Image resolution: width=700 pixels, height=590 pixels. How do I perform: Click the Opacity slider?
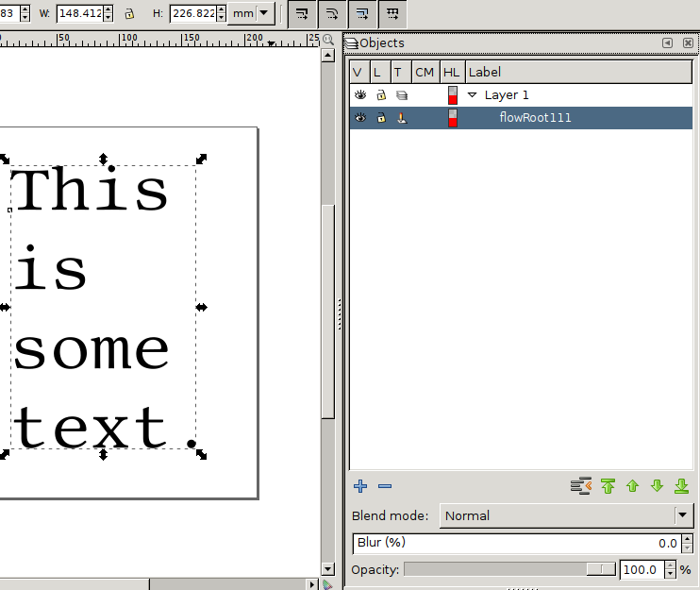click(x=509, y=569)
